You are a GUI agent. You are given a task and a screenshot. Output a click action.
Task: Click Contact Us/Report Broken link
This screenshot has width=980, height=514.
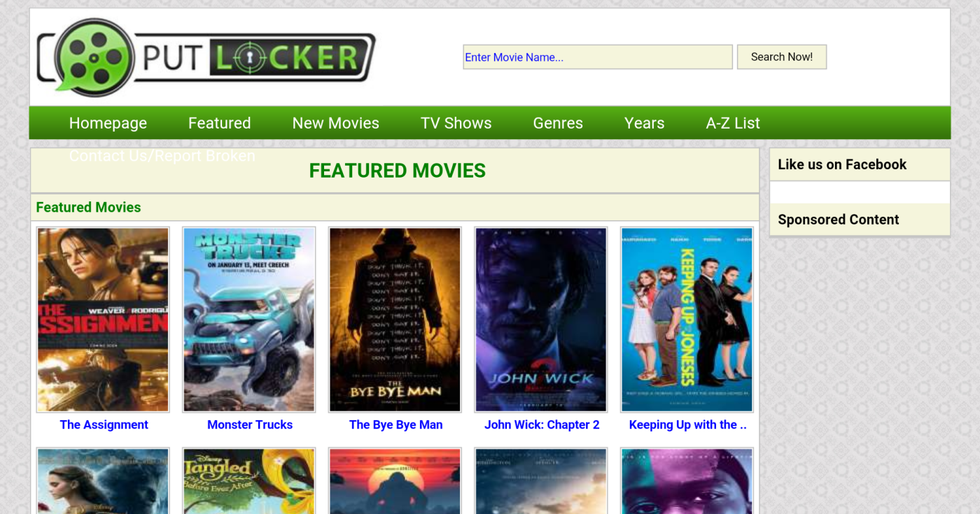[x=162, y=156]
